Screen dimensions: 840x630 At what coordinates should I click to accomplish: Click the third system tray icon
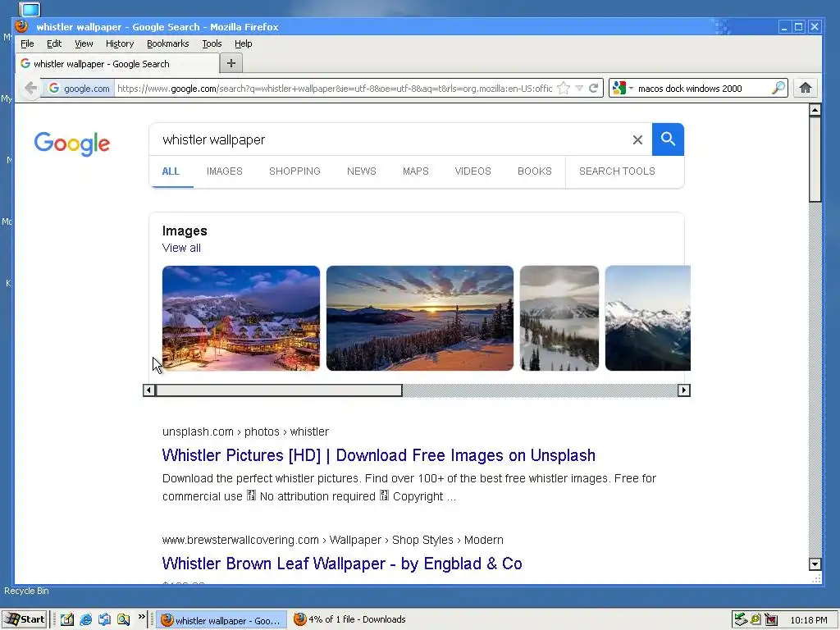pyautogui.click(x=771, y=620)
